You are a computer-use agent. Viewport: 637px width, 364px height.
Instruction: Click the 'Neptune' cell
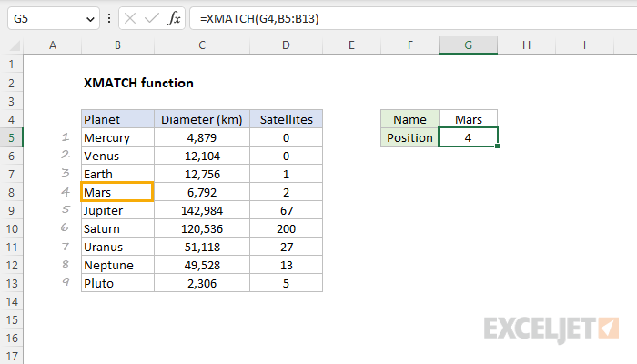click(117, 266)
